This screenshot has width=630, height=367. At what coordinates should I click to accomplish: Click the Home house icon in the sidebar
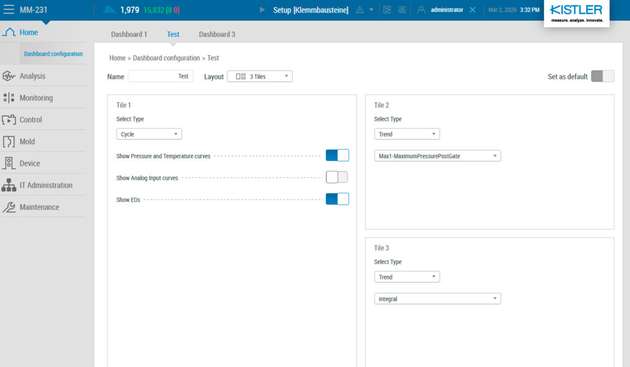click(8, 33)
